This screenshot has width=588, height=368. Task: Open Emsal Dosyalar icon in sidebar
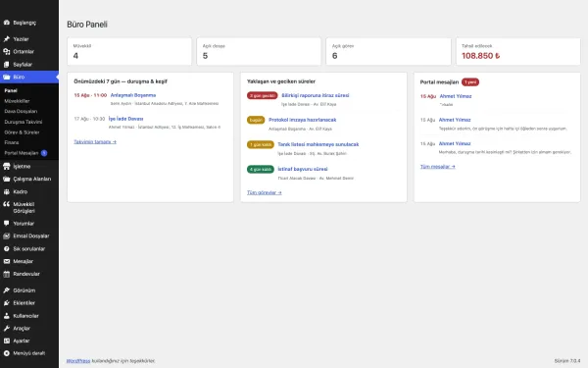pyautogui.click(x=7, y=236)
